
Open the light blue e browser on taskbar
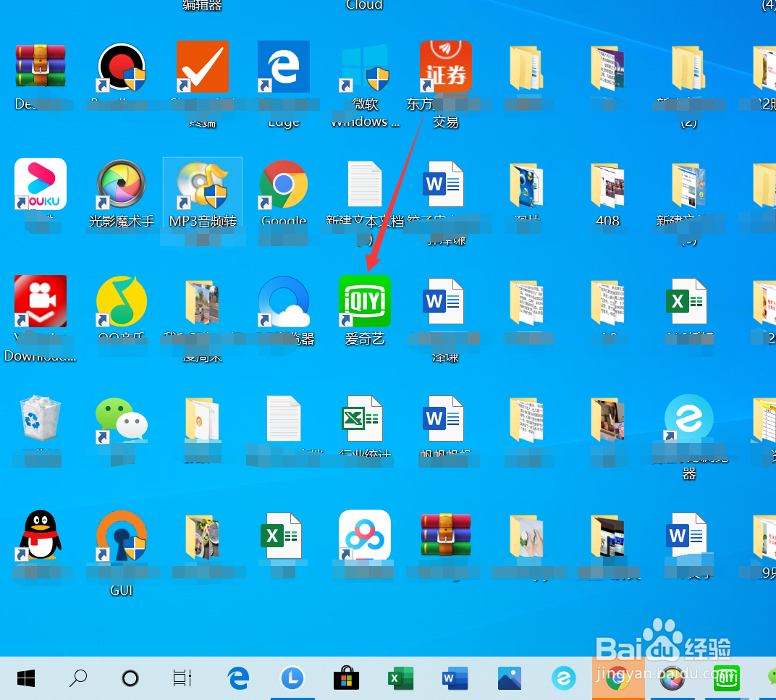(x=564, y=678)
